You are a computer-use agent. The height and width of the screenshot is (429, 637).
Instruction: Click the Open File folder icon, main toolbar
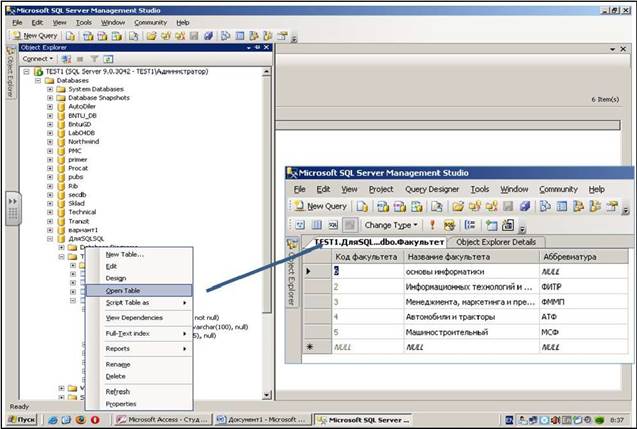(x=152, y=36)
